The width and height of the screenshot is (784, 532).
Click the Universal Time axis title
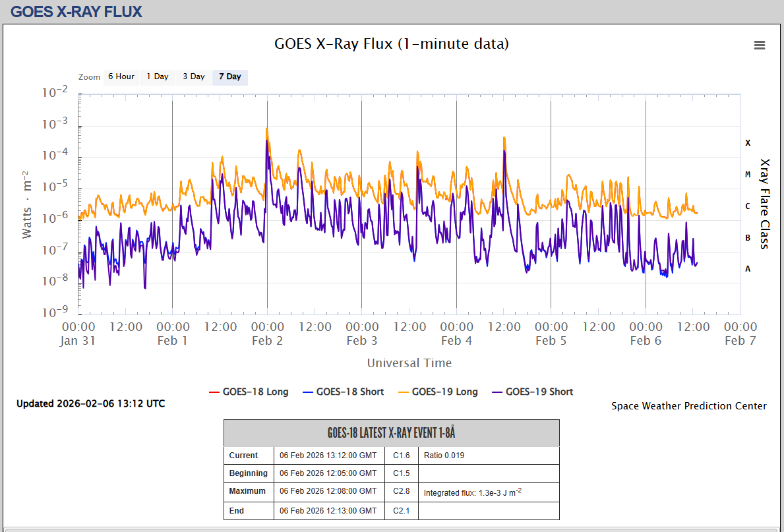point(409,363)
